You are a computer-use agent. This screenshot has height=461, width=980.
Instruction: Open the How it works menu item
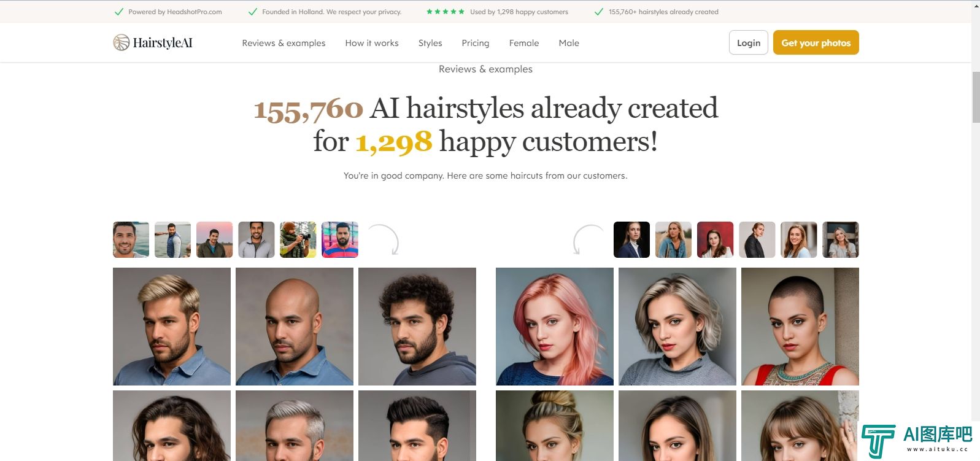(372, 43)
